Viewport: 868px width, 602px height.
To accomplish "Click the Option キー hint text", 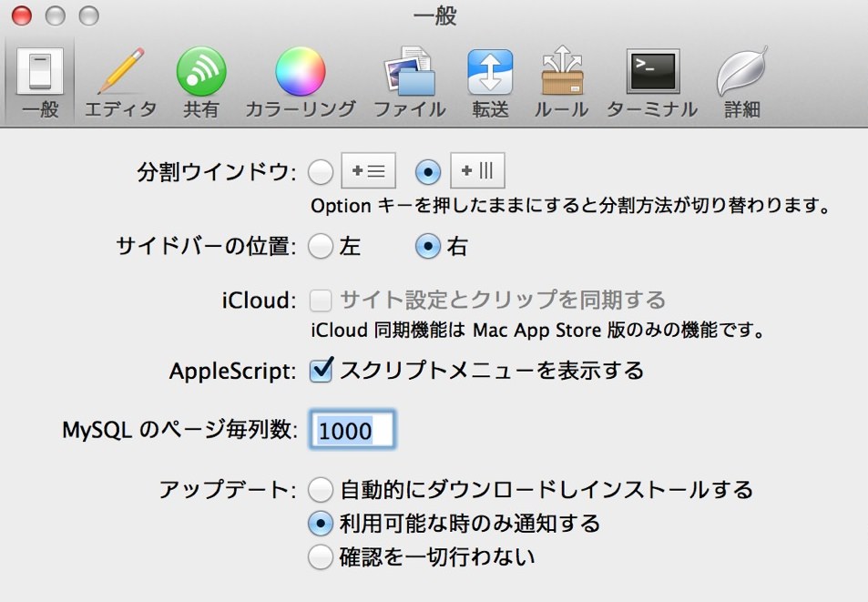I will pyautogui.click(x=571, y=206).
